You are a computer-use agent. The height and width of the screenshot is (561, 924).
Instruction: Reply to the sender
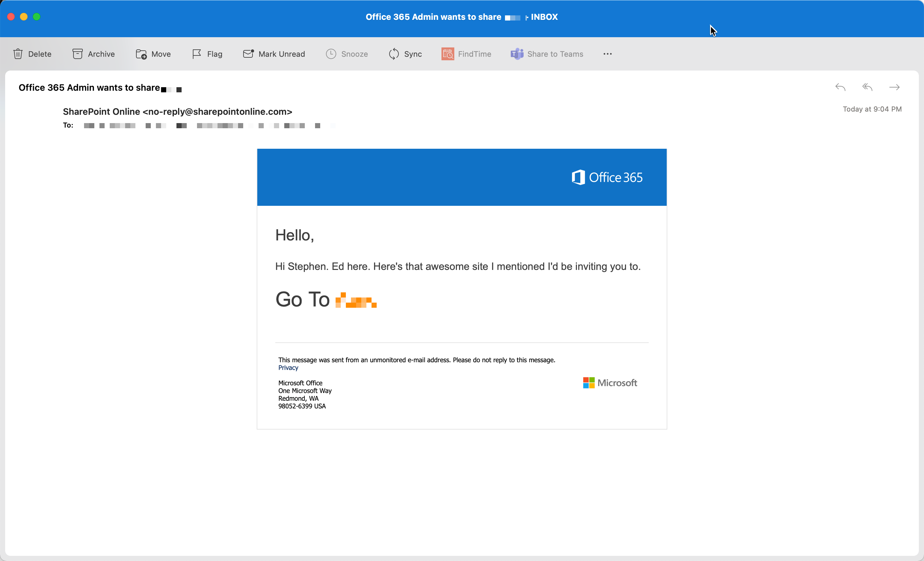pos(840,87)
